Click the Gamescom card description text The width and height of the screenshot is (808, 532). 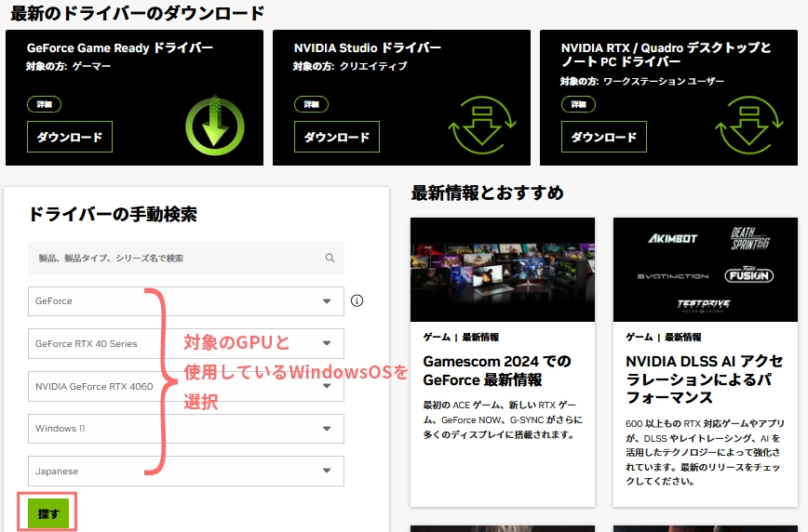503,419
